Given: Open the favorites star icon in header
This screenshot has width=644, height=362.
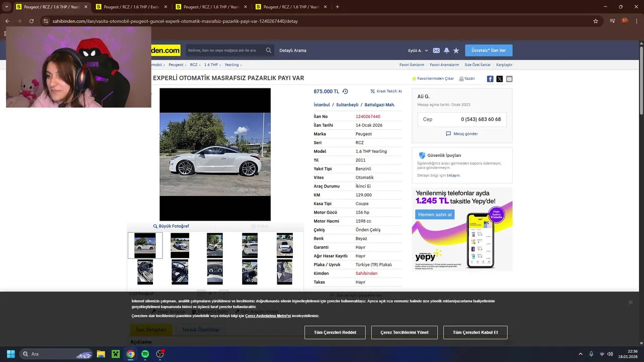Looking at the screenshot, I should click(456, 50).
